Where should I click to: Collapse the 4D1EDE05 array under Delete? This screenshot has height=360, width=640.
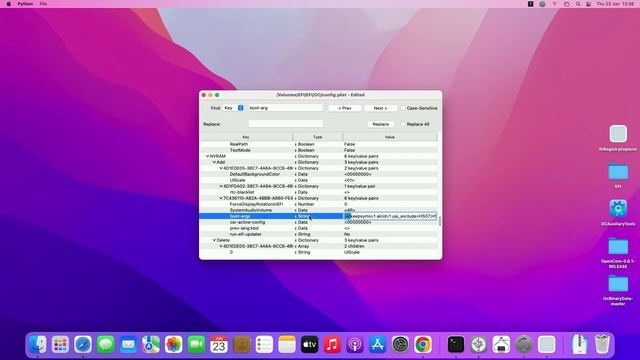click(221, 247)
